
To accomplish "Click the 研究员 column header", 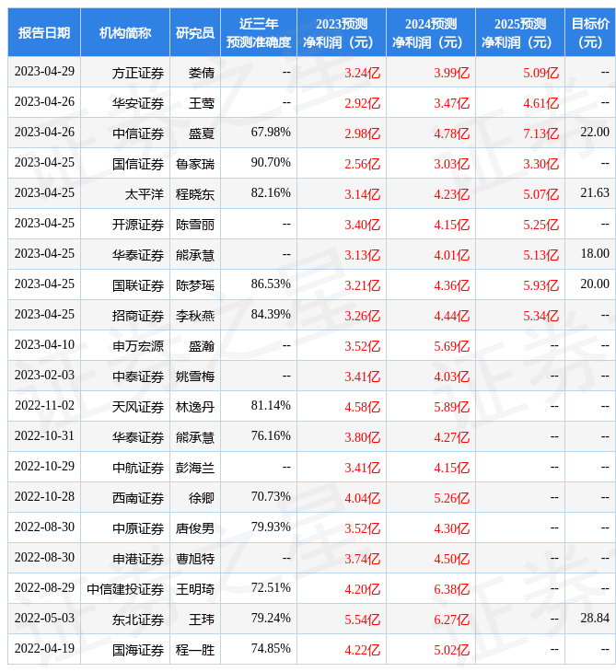I will pyautogui.click(x=195, y=32).
